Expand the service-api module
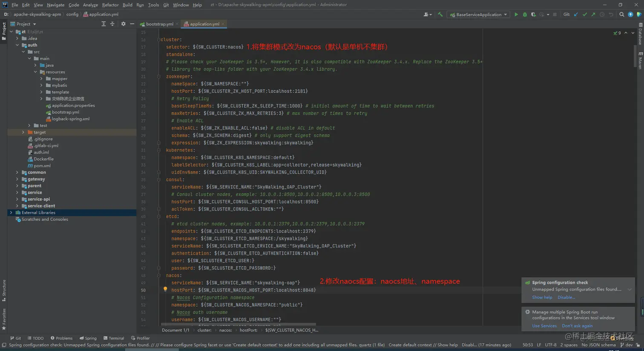Screen dimensions: 644x351 tap(17, 199)
